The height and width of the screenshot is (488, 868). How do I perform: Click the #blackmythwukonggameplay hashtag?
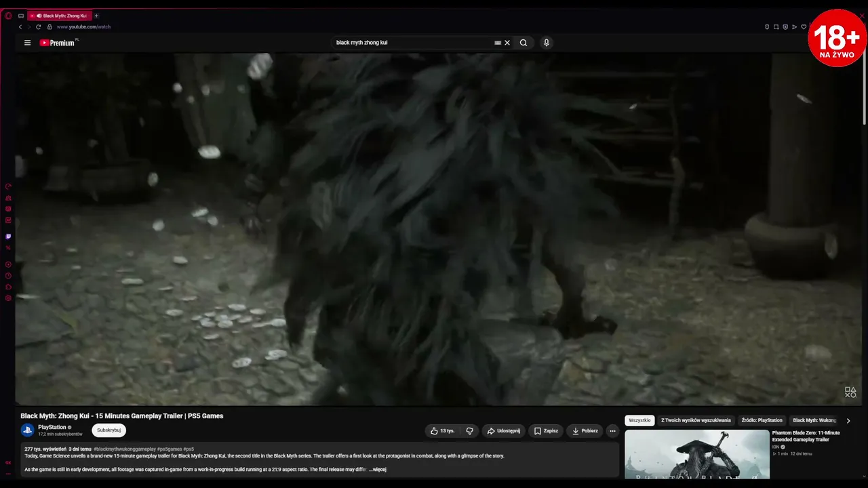click(125, 449)
